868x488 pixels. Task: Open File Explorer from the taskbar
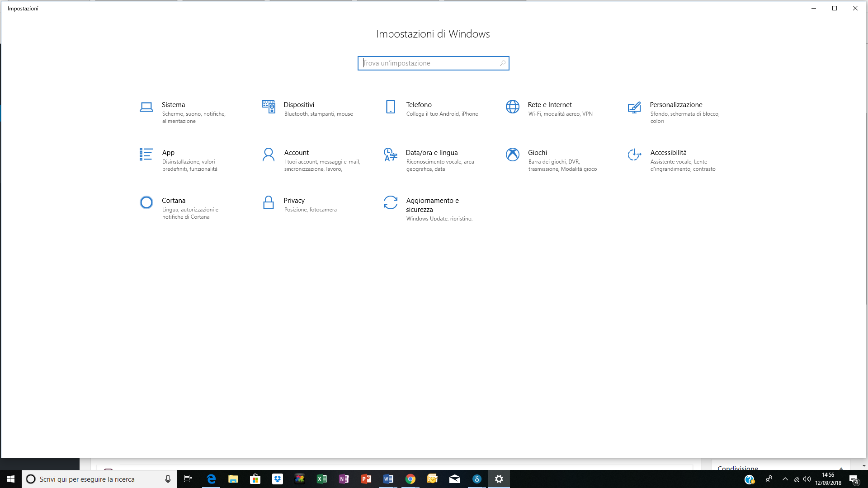tap(233, 479)
